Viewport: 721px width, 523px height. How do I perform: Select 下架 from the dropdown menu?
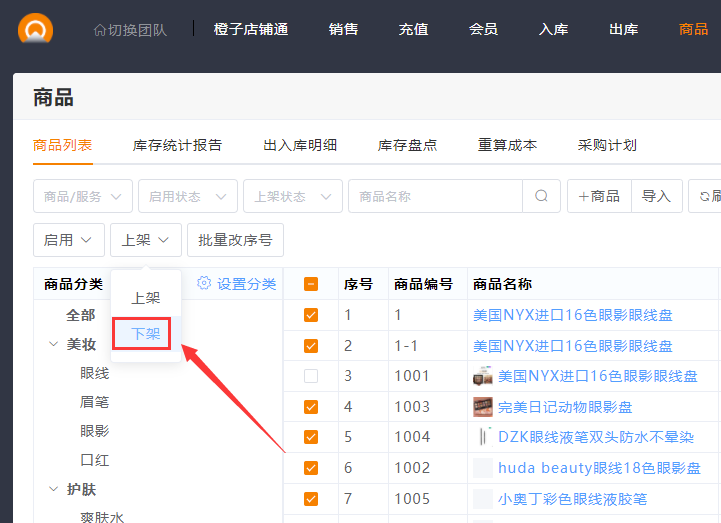pos(146,333)
